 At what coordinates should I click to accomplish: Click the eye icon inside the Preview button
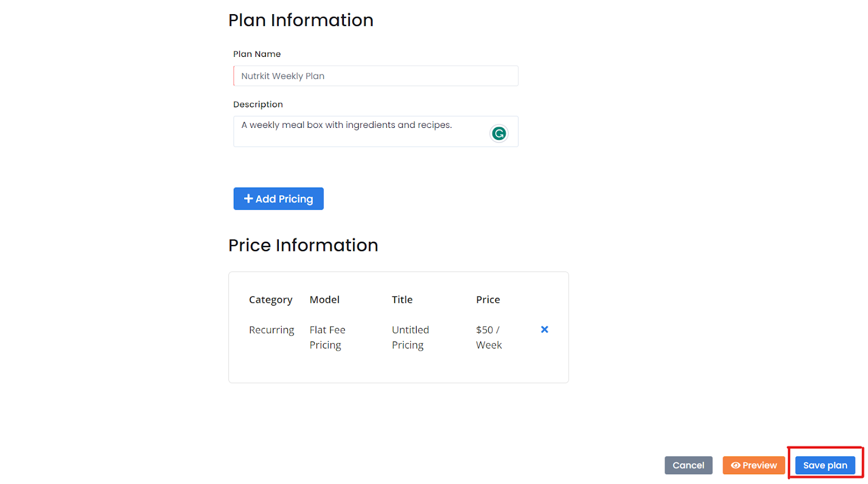[736, 465]
